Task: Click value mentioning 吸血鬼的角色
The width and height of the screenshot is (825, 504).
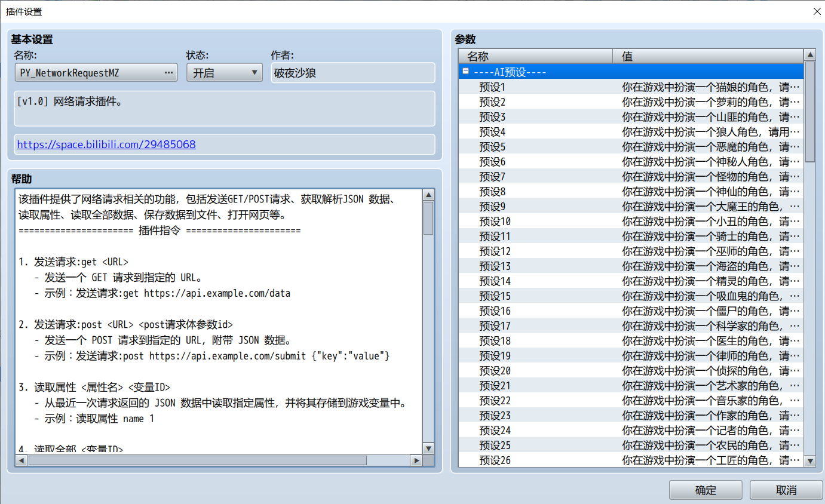Action: (710, 296)
